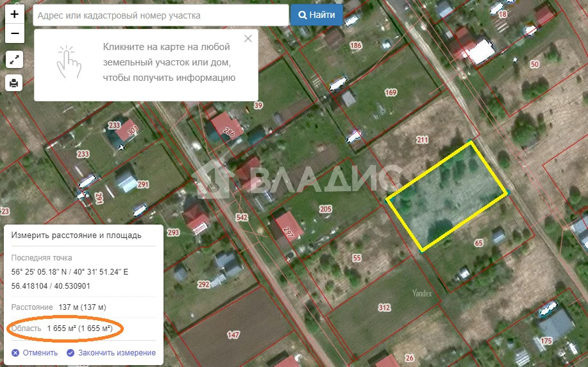
Task: Select the yellow outlined measured parcel
Action: click(x=447, y=196)
